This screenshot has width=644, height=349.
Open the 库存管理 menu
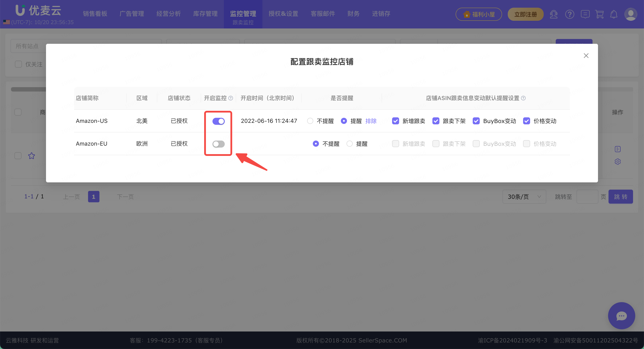point(205,14)
